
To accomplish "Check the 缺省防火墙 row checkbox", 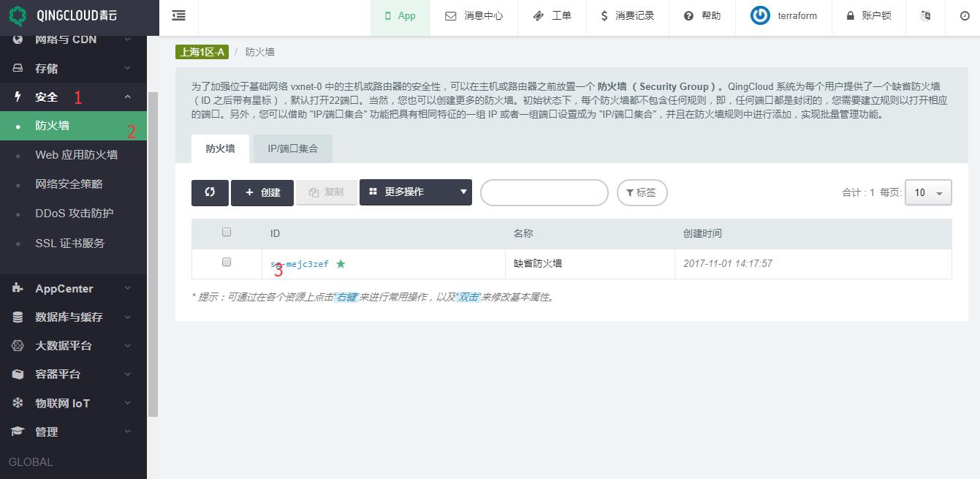I will click(x=227, y=262).
